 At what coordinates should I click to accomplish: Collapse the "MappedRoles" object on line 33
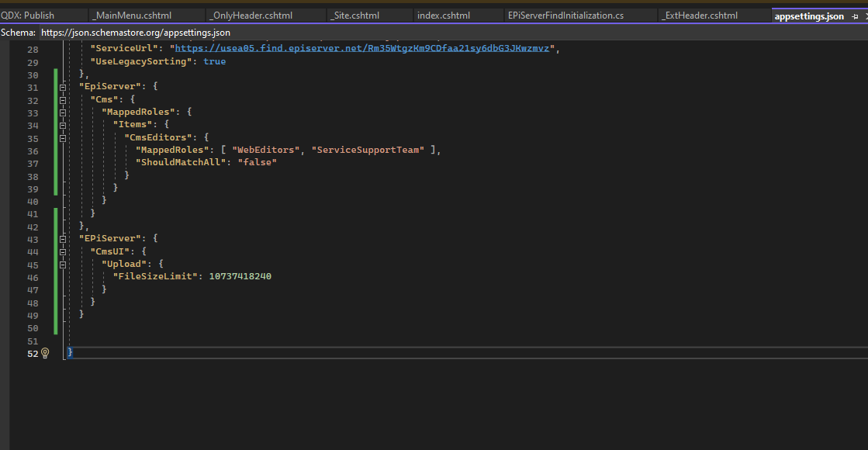[63, 112]
